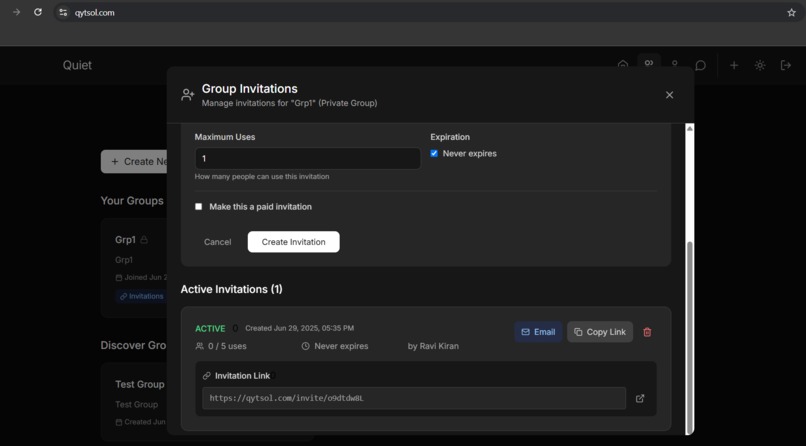Click the ACTIVE status label
806x446 pixels.
(210, 328)
